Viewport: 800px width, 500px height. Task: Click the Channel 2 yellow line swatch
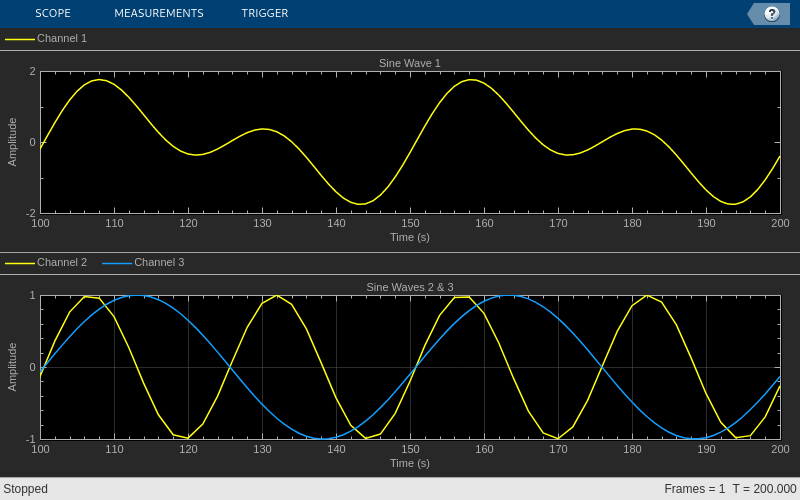click(x=20, y=263)
